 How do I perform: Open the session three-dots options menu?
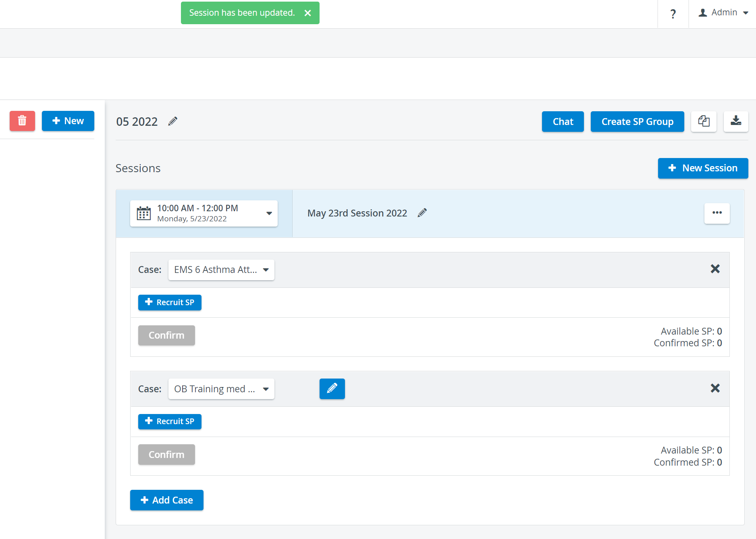coord(717,213)
